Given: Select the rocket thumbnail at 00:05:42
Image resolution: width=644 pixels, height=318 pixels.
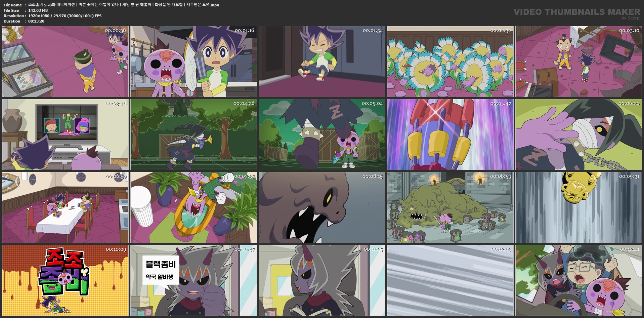Looking at the screenshot, I should click(450, 134).
